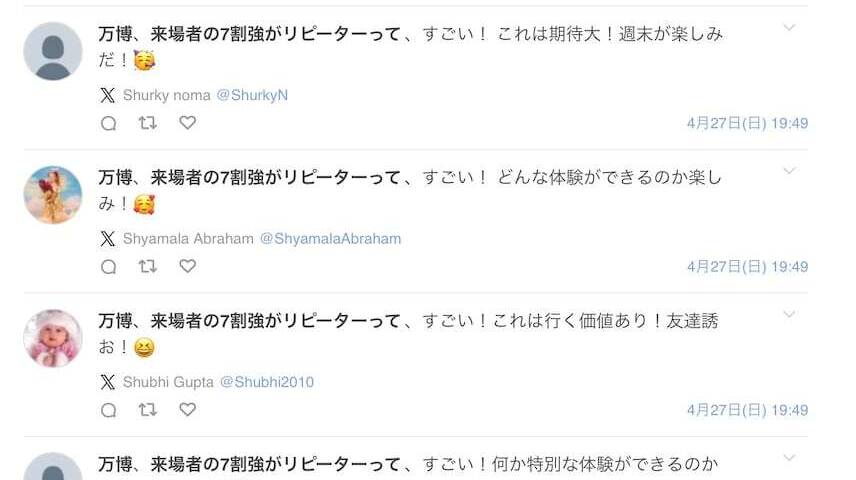Reply to Shyamala Abraham's post

pyautogui.click(x=109, y=267)
